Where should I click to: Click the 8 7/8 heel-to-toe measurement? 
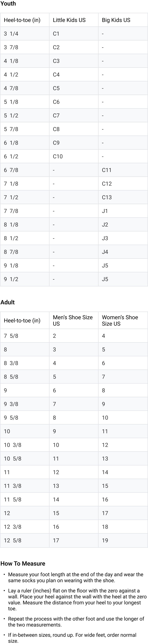[11, 252]
